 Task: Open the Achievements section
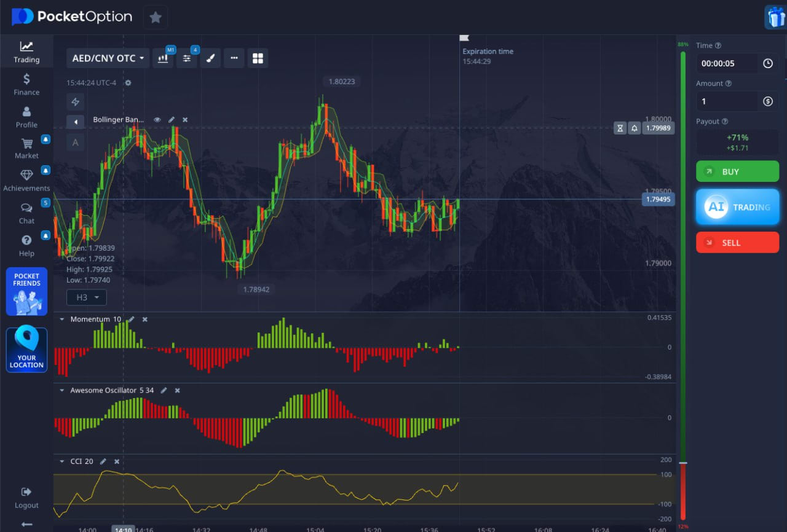pyautogui.click(x=26, y=181)
